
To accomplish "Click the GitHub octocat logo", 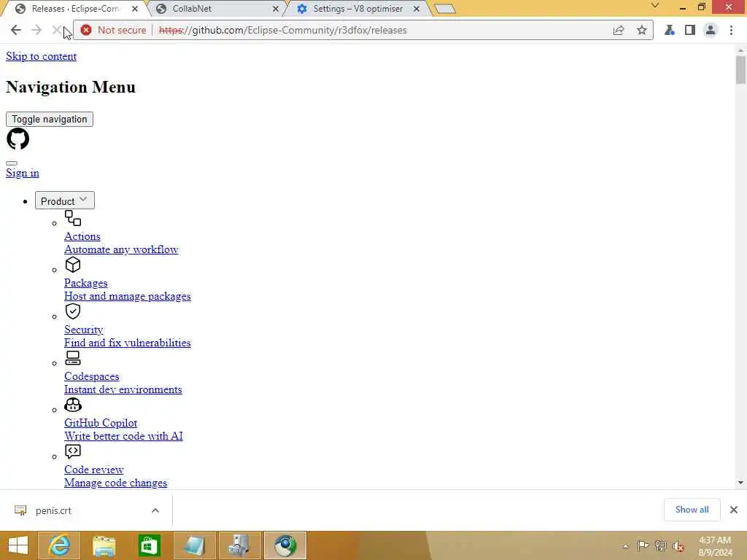I will pyautogui.click(x=18, y=139).
